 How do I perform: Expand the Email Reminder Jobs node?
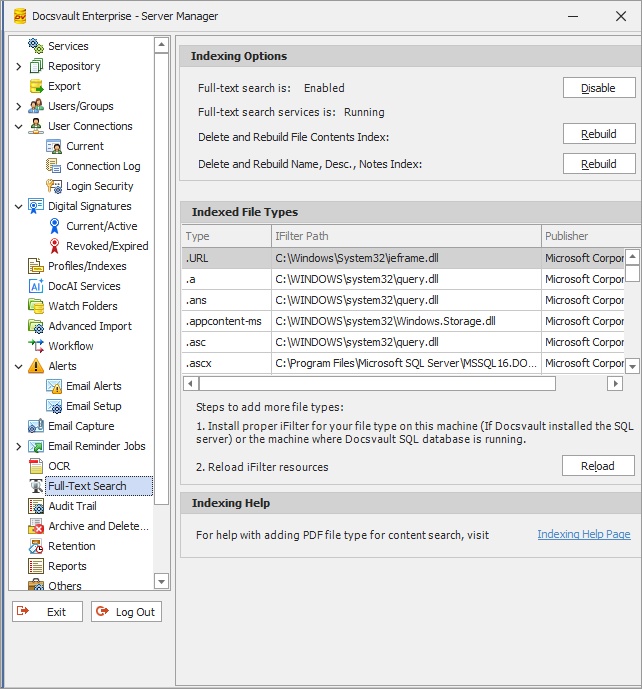[x=18, y=446]
